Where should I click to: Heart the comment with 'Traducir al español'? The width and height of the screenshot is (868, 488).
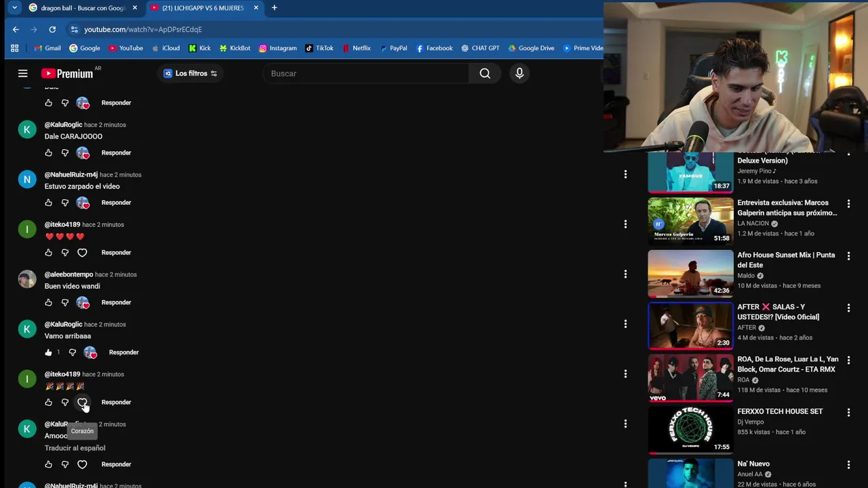pyautogui.click(x=82, y=464)
